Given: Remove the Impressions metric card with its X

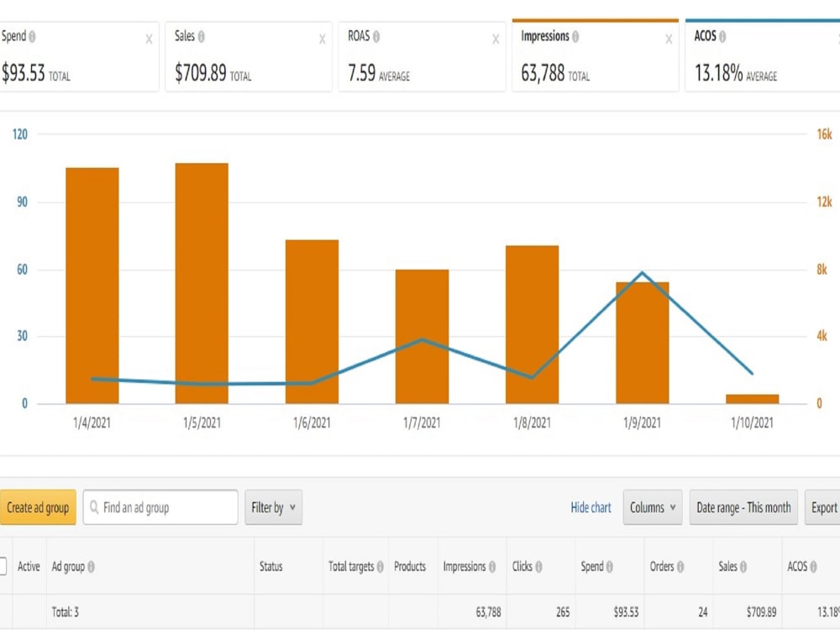Looking at the screenshot, I should tap(669, 39).
